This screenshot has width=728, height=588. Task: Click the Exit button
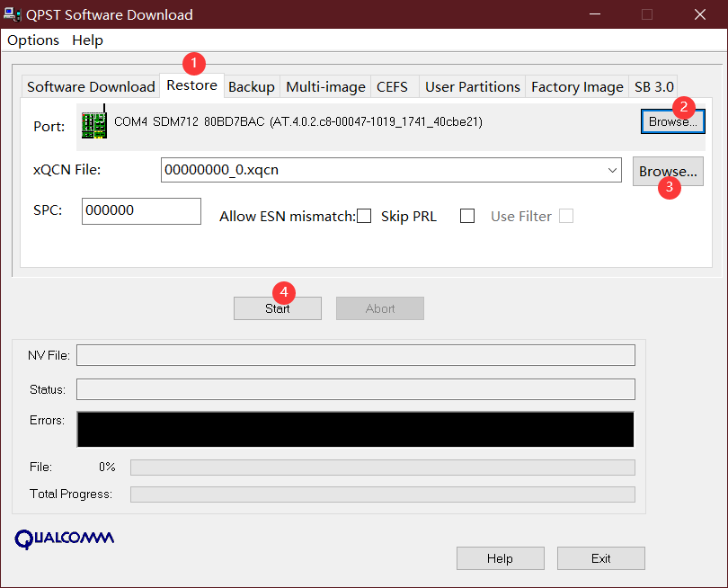point(600,558)
